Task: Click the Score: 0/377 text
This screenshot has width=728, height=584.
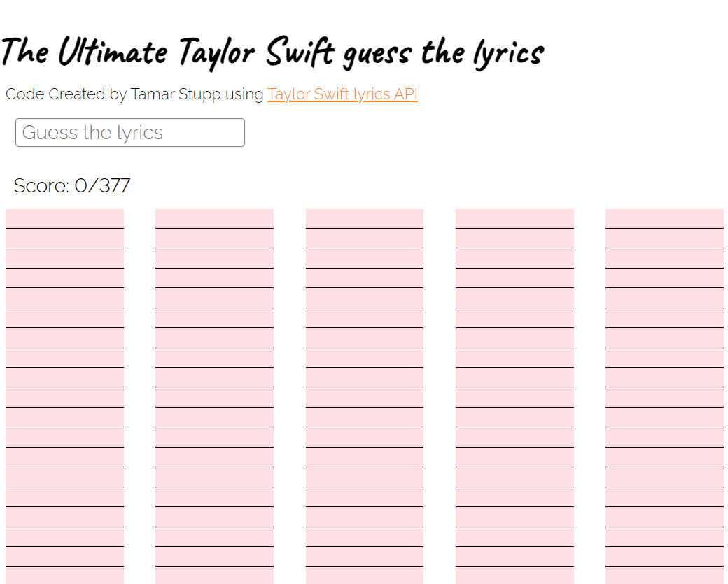Action: [72, 185]
